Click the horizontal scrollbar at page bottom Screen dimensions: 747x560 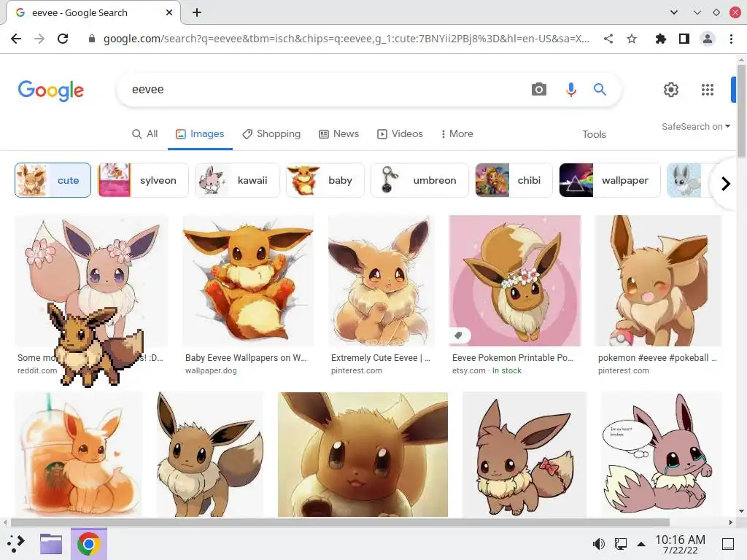point(340,522)
